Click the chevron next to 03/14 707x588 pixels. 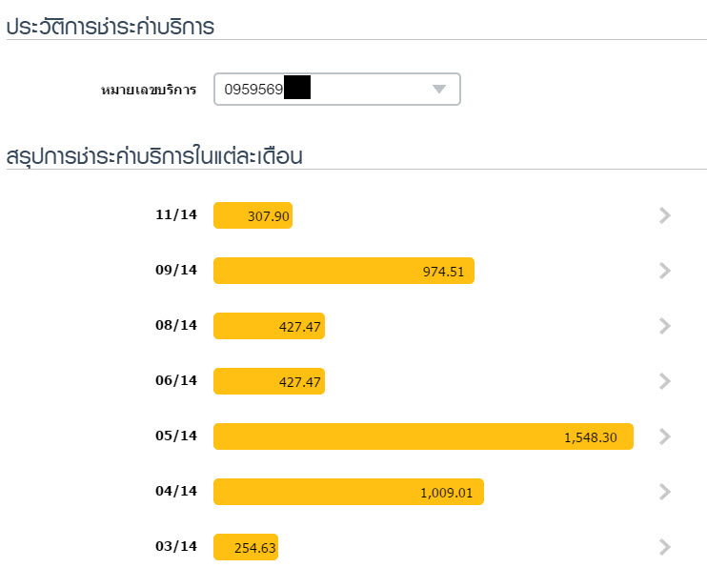point(665,547)
